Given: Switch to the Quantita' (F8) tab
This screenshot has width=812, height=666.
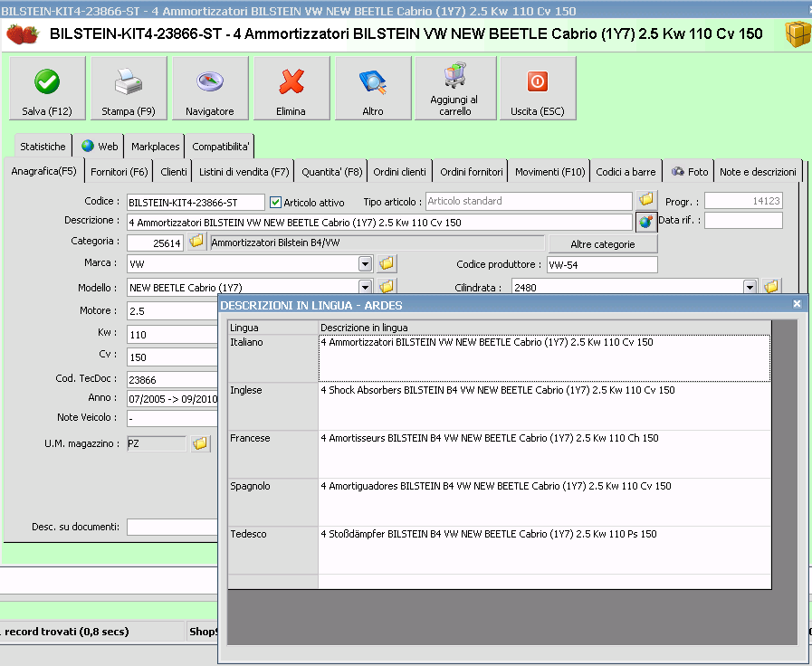Looking at the screenshot, I should (x=332, y=172).
